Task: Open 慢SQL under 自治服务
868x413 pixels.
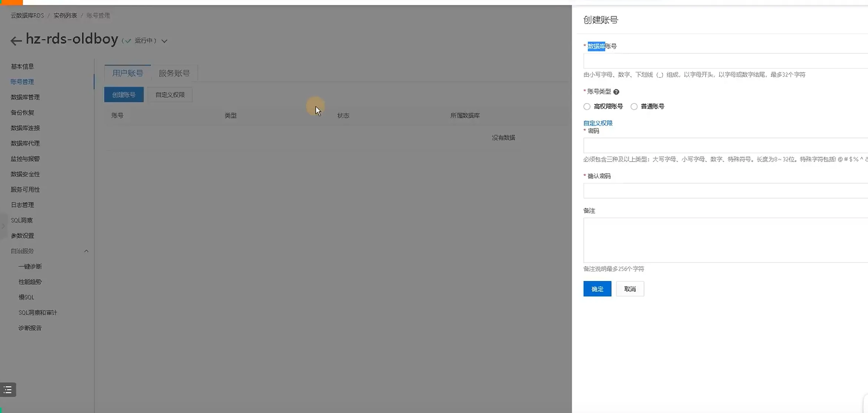Action: pyautogui.click(x=26, y=297)
